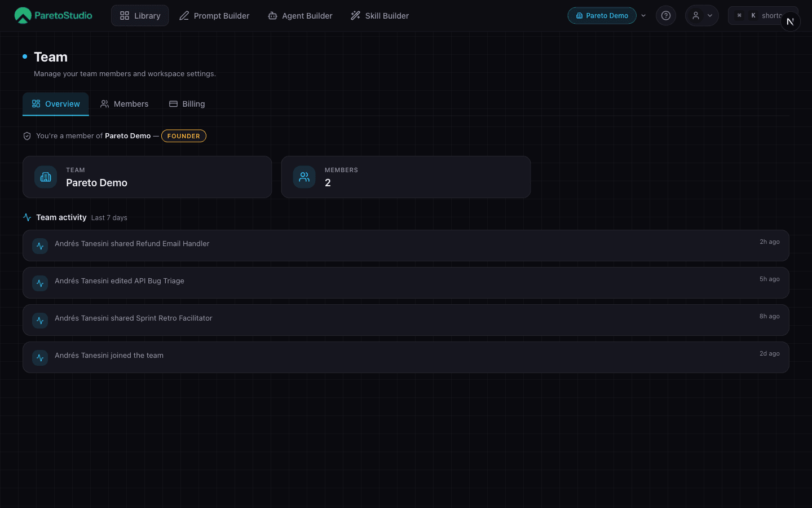Click 'Manage your team members' description text
The image size is (812, 508).
click(x=125, y=74)
